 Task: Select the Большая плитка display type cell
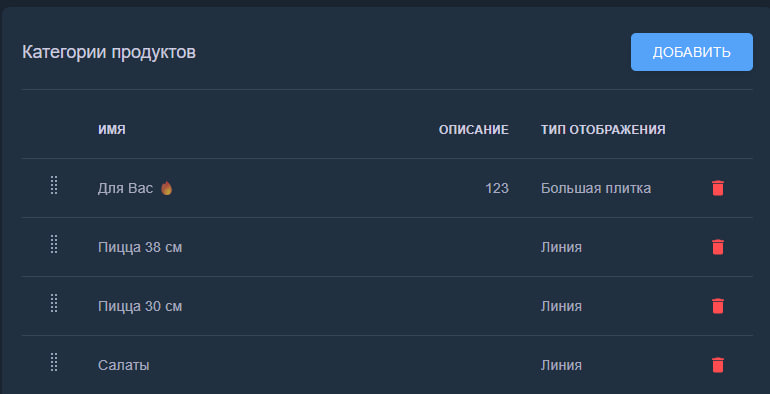[596, 188]
